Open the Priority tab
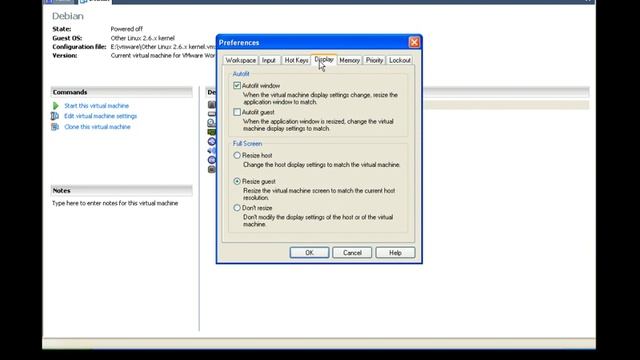Viewport: 640px width, 360px height. point(374,60)
